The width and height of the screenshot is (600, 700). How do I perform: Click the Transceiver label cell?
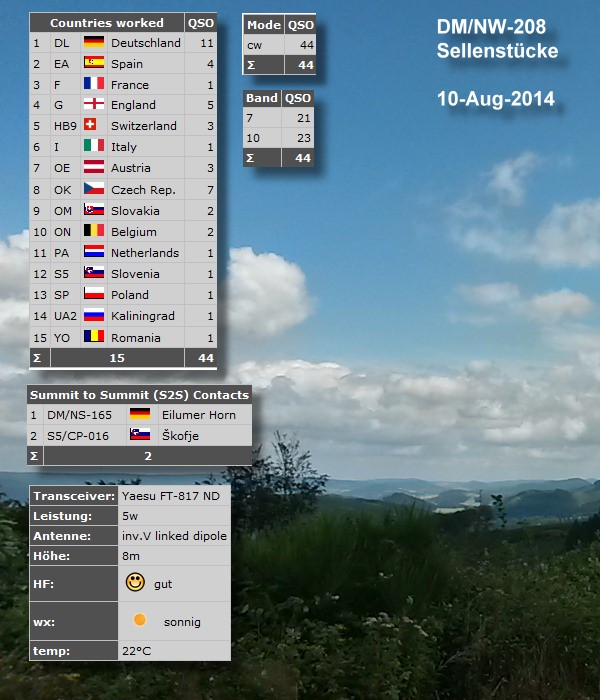[73, 496]
